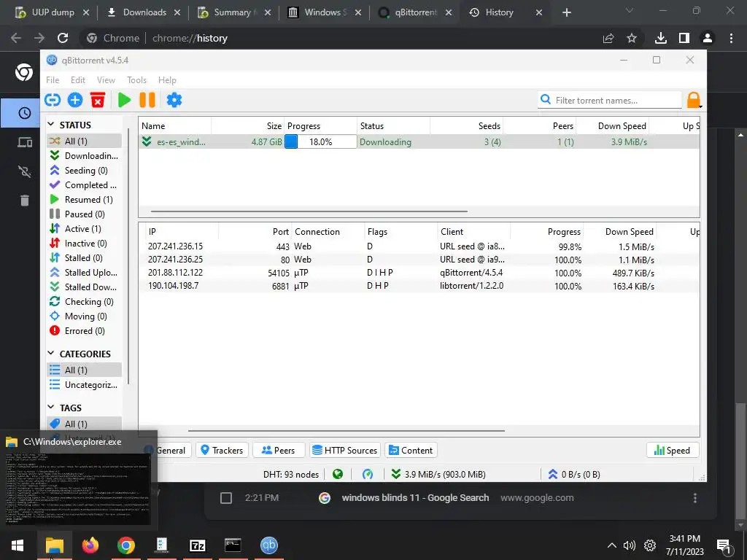This screenshot has width=747, height=560.
Task: Click the Filter torrent names search field
Action: coord(611,100)
